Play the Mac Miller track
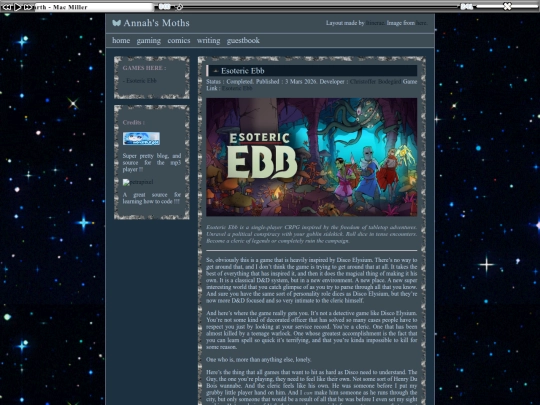 (x=17, y=7)
